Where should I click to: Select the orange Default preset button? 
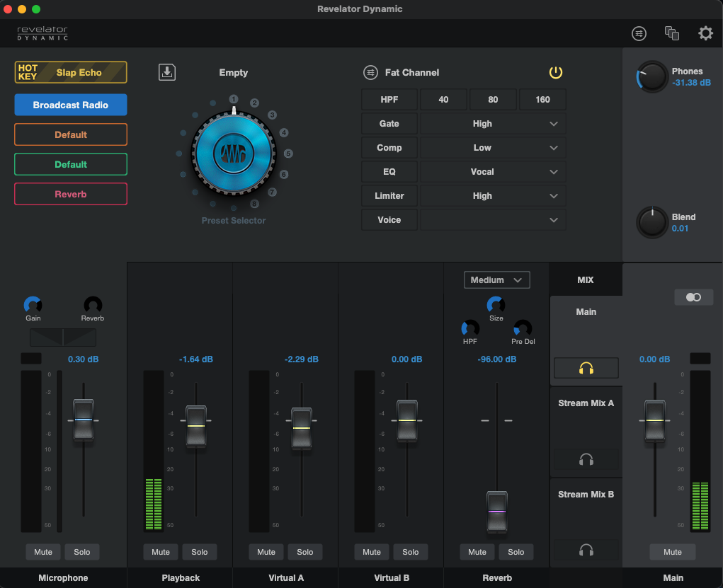[71, 134]
